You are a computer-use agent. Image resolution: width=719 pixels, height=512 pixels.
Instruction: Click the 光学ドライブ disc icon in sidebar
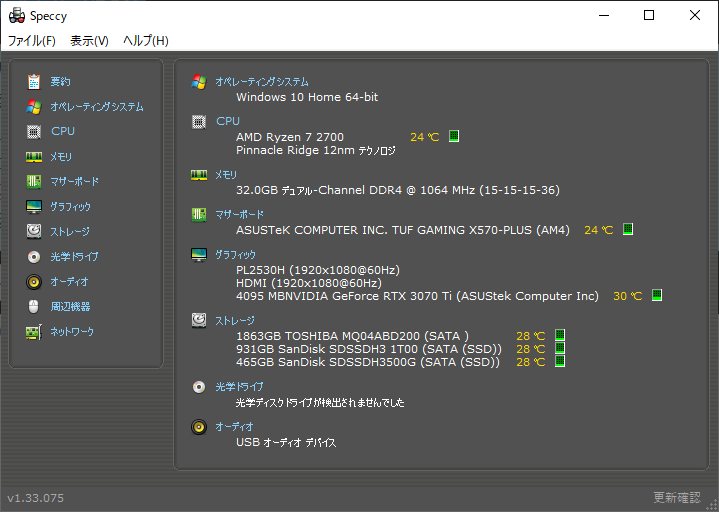(x=33, y=257)
